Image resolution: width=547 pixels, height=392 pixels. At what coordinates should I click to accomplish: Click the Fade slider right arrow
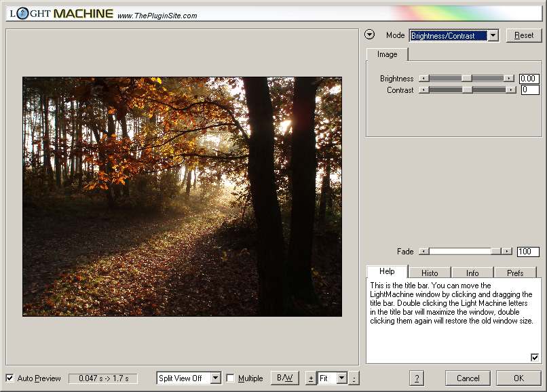[507, 252]
